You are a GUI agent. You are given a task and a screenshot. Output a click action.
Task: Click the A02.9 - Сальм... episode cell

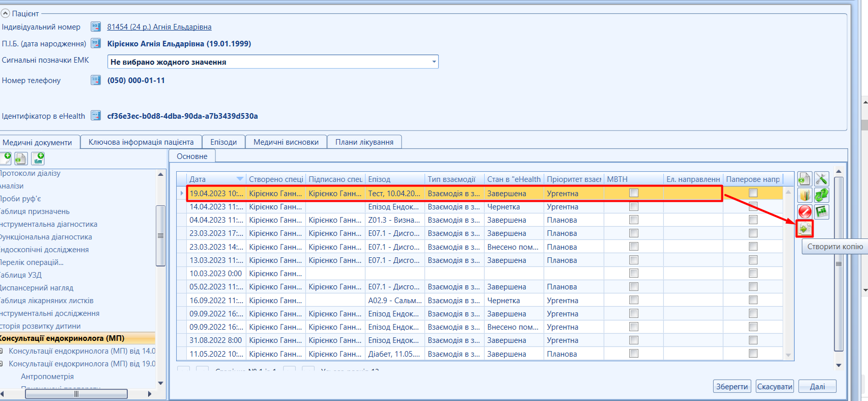(x=395, y=300)
